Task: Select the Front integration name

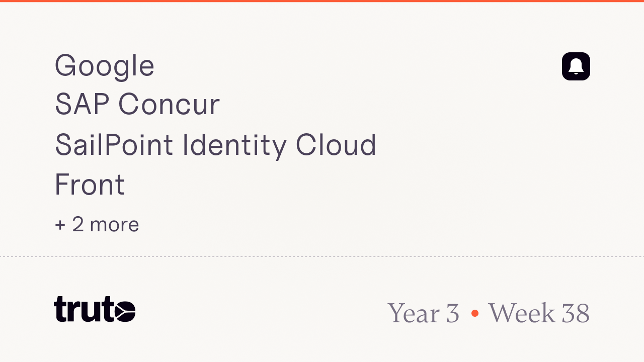Action: (90, 185)
